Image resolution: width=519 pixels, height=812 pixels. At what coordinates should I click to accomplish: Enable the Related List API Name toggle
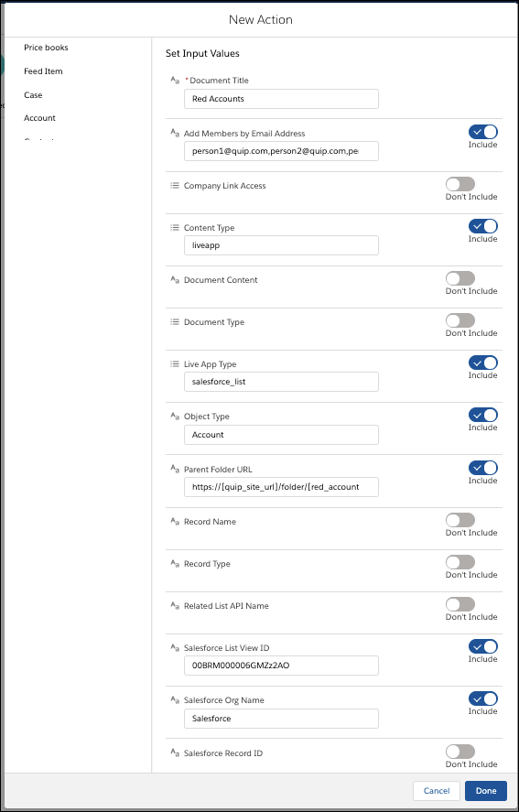coord(460,604)
